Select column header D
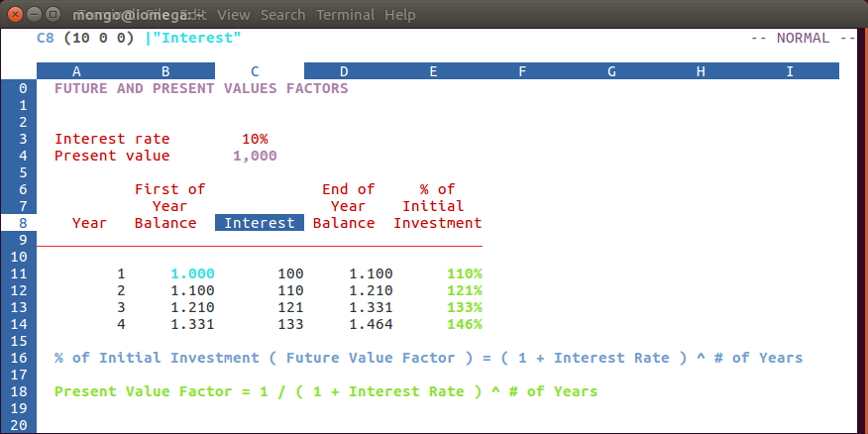The image size is (868, 434). tap(344, 71)
